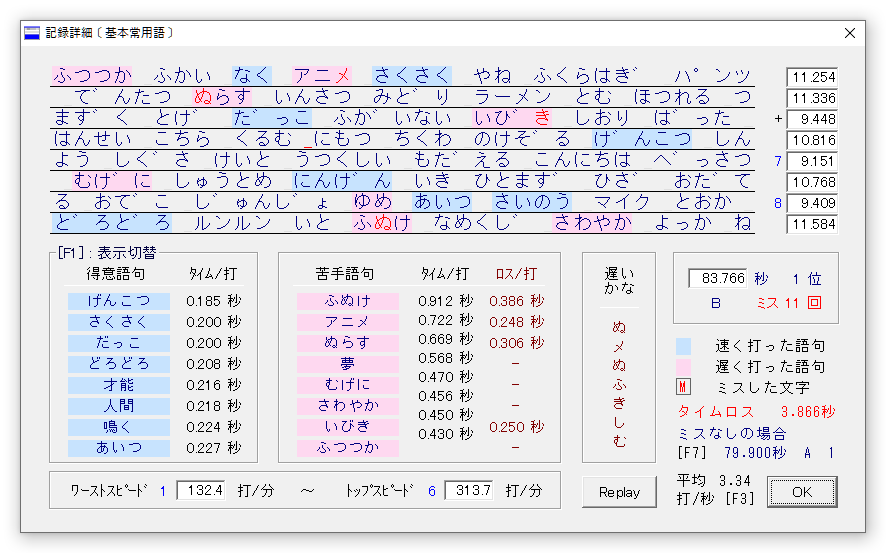The height and width of the screenshot is (553, 886).
Task: Click the red M missed-character legend icon
Action: coord(683,387)
